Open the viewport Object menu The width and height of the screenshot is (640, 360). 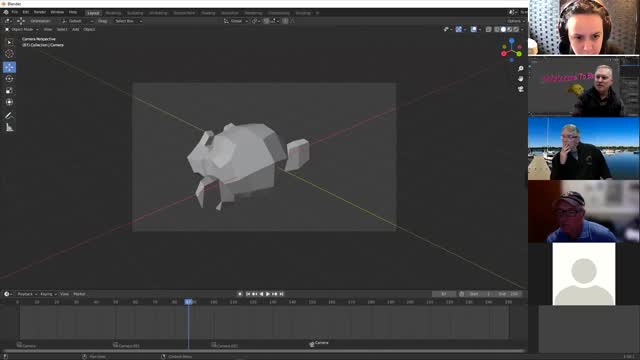(89, 29)
